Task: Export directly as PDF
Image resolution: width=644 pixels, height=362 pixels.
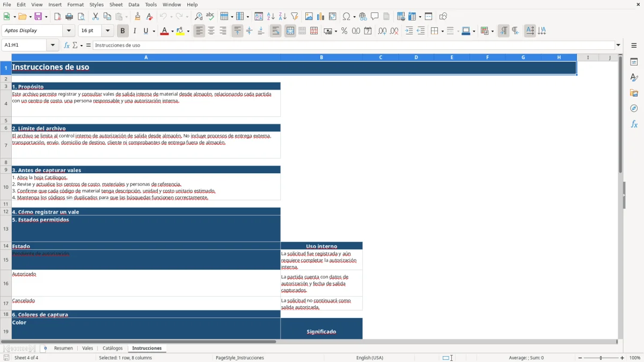Action: [57, 17]
